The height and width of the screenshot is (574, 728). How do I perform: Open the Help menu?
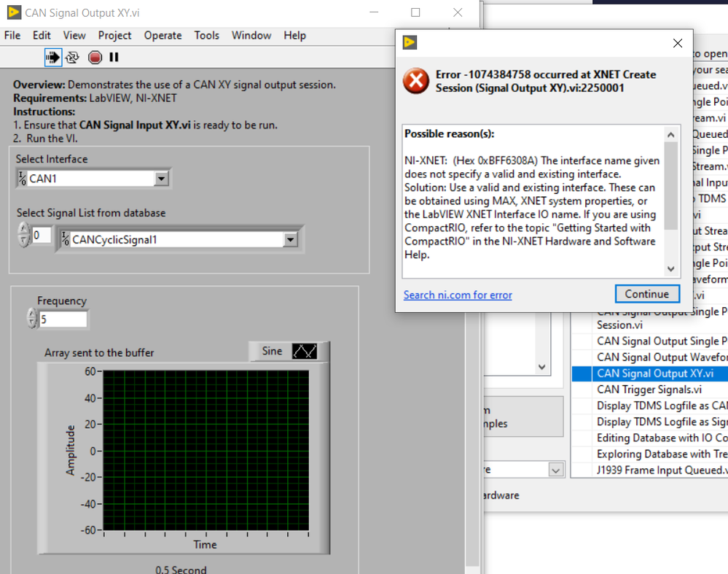[x=295, y=35]
